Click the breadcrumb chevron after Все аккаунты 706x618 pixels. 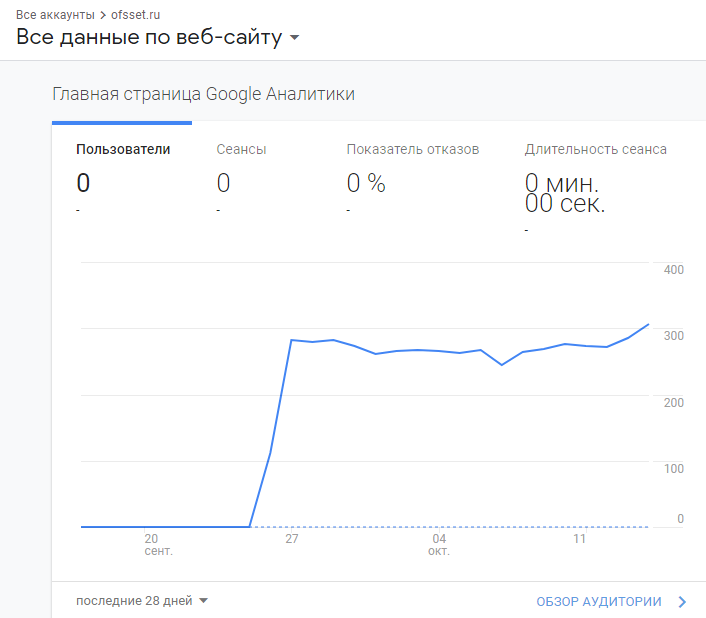click(x=102, y=16)
